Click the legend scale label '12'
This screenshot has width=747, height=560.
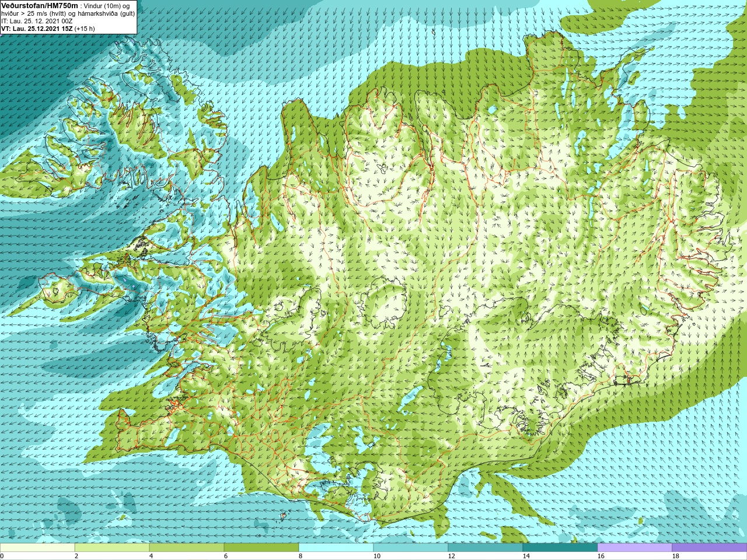452,556
